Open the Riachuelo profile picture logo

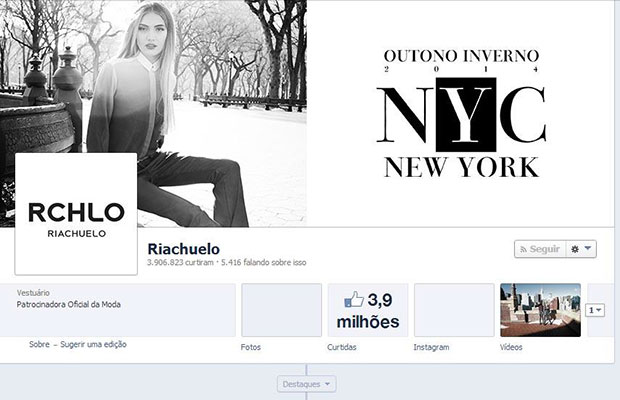(76, 214)
